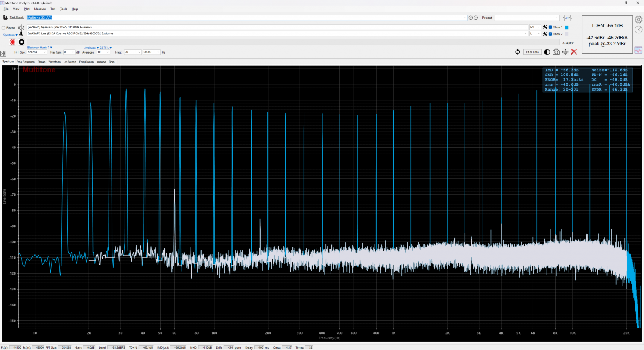Click the blue Show 1 color swatch

[x=567, y=27]
